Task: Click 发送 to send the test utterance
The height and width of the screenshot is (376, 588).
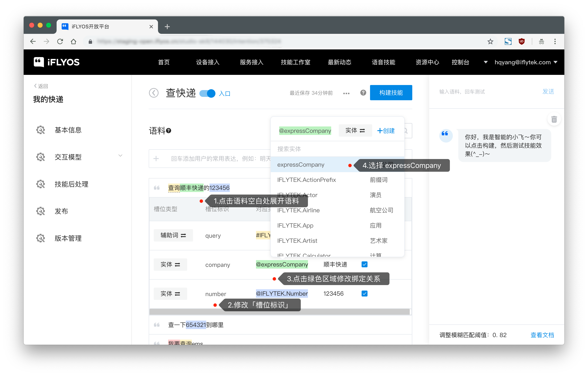Action: pos(548,91)
